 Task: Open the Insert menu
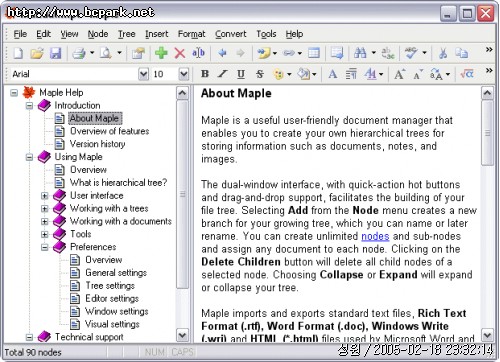(x=156, y=34)
